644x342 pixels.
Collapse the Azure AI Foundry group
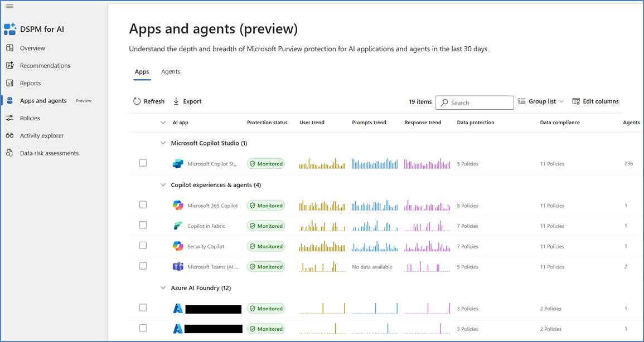coord(163,288)
